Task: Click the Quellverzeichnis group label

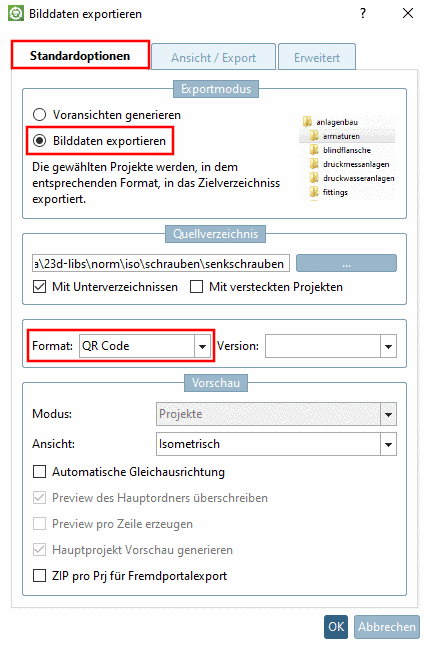Action: [215, 234]
